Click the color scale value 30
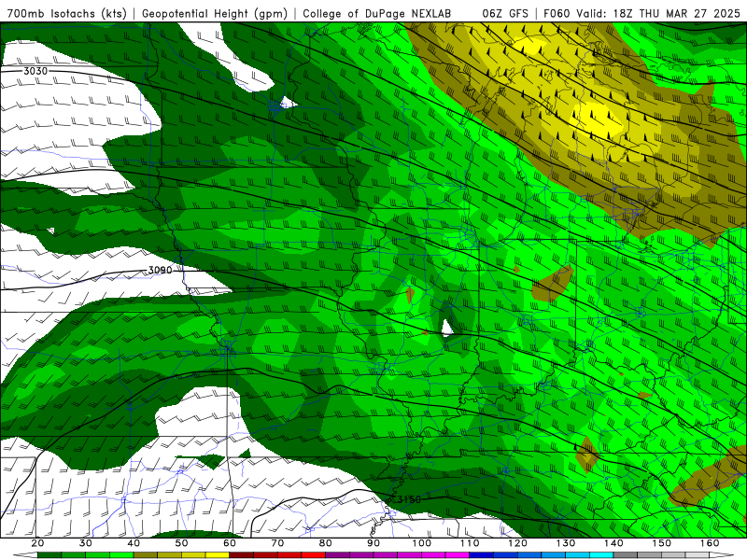Image resolution: width=747 pixels, height=560 pixels. [86, 543]
